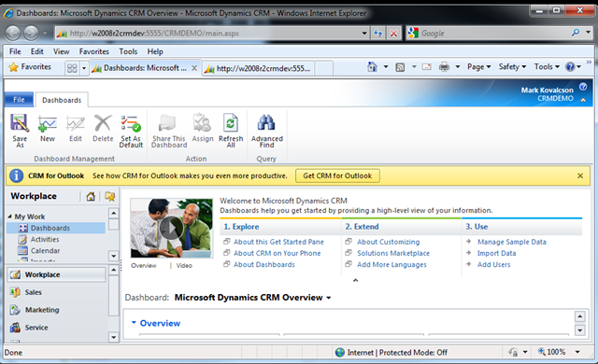
Task: Click Set As Default ribbon icon
Action: click(131, 123)
